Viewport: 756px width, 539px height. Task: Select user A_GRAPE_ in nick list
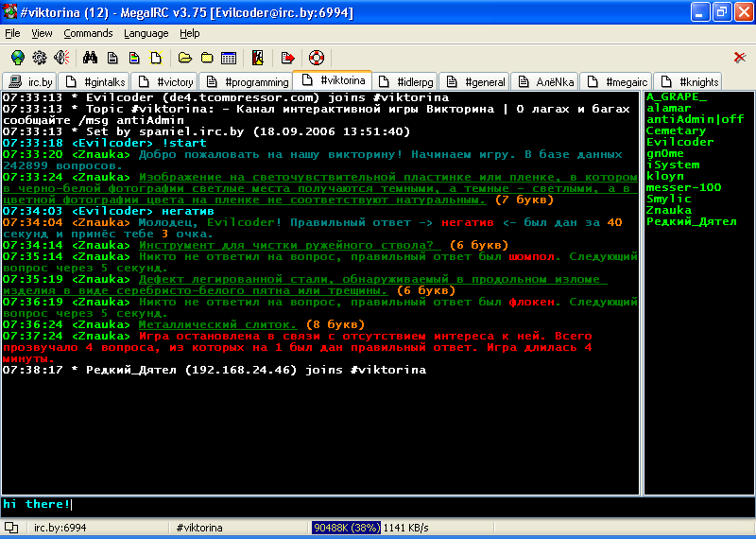point(677,97)
